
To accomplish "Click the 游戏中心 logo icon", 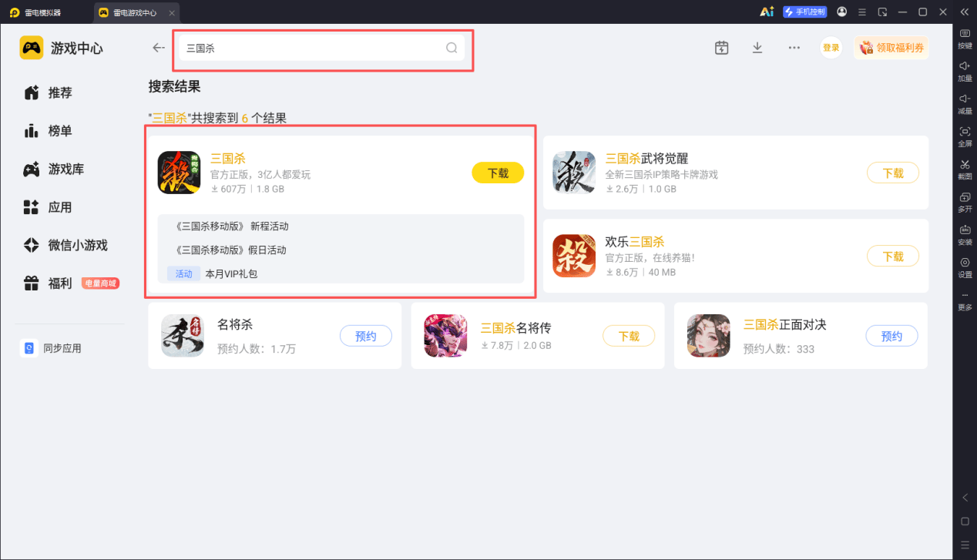I will [32, 48].
